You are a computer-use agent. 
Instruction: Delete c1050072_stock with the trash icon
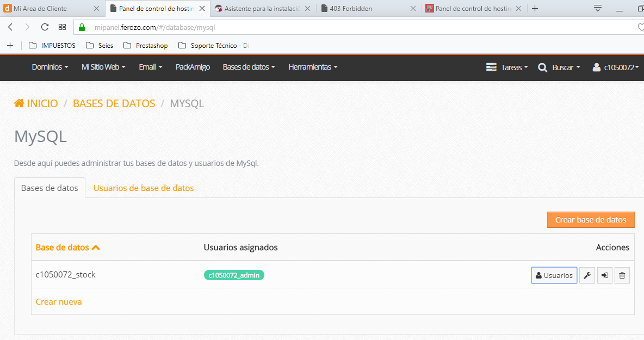click(622, 275)
